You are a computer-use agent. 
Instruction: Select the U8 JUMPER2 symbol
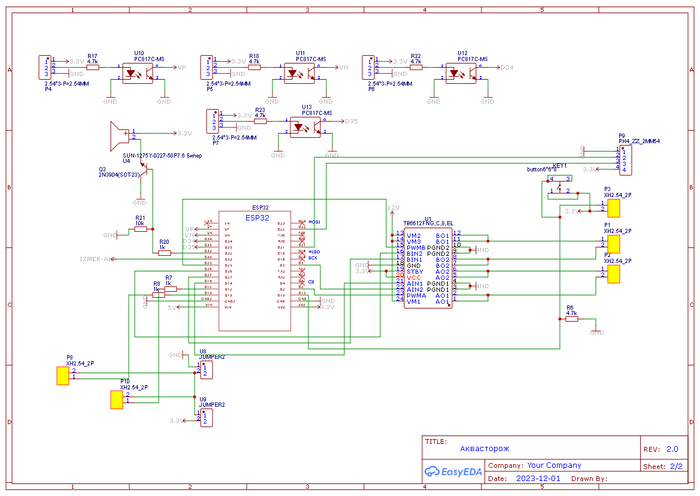[x=206, y=370]
